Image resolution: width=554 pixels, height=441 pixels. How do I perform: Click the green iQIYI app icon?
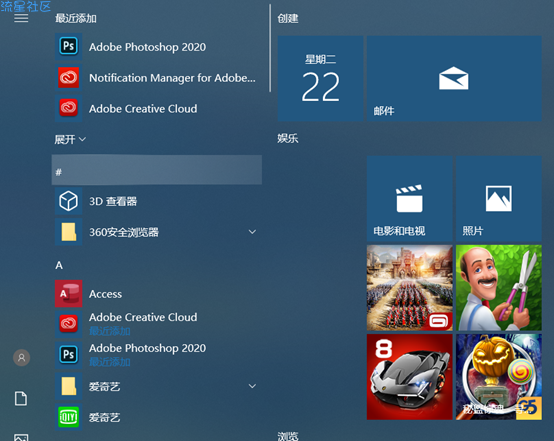click(x=69, y=417)
